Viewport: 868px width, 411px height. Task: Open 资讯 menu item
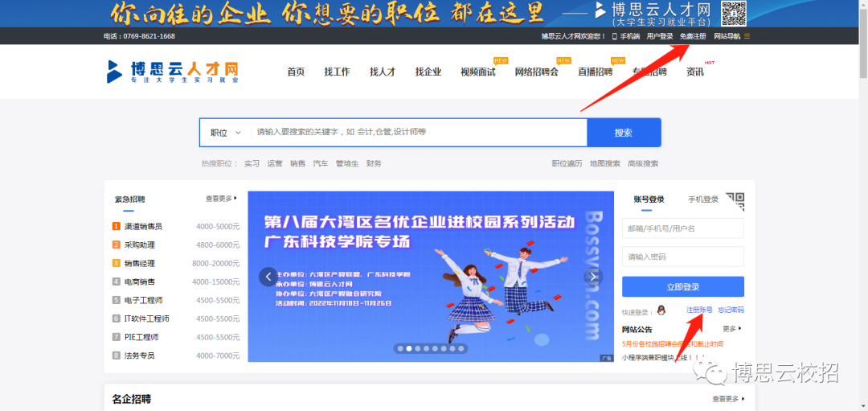pos(695,72)
